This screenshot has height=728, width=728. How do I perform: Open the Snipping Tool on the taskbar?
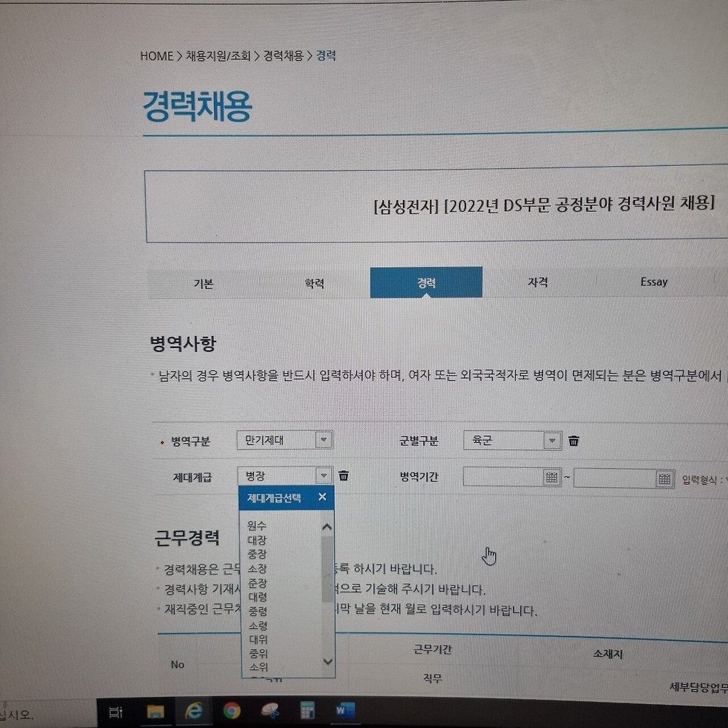point(270,710)
